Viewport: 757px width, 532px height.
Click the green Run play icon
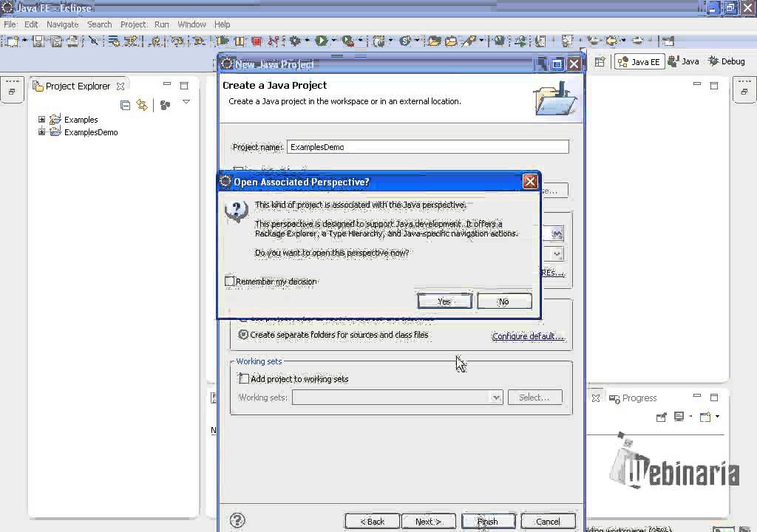(x=321, y=41)
